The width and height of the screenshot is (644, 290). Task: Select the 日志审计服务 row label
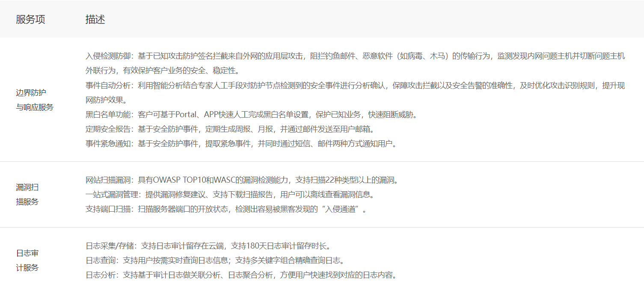[27, 260]
